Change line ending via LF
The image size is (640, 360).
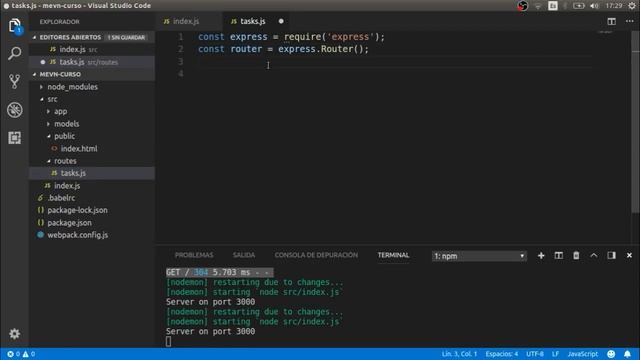[x=556, y=354]
